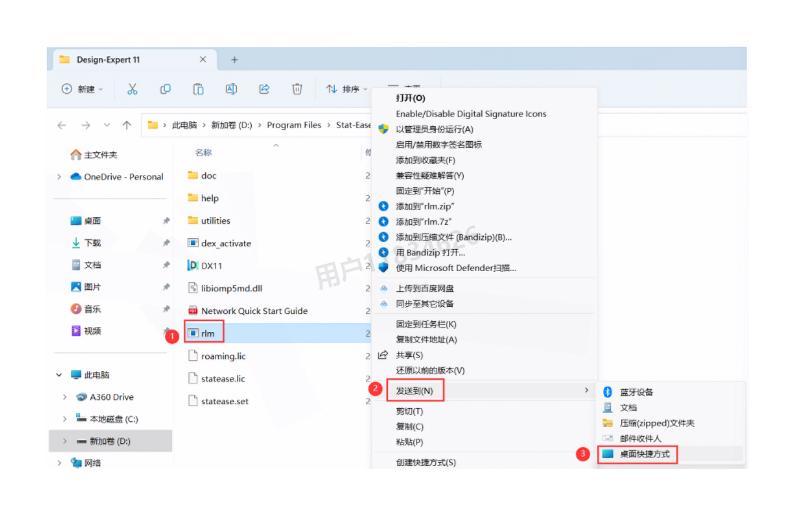Viewport: 794px width, 510px height.
Task: Click the Cut scissors icon in toolbar
Action: click(x=132, y=89)
